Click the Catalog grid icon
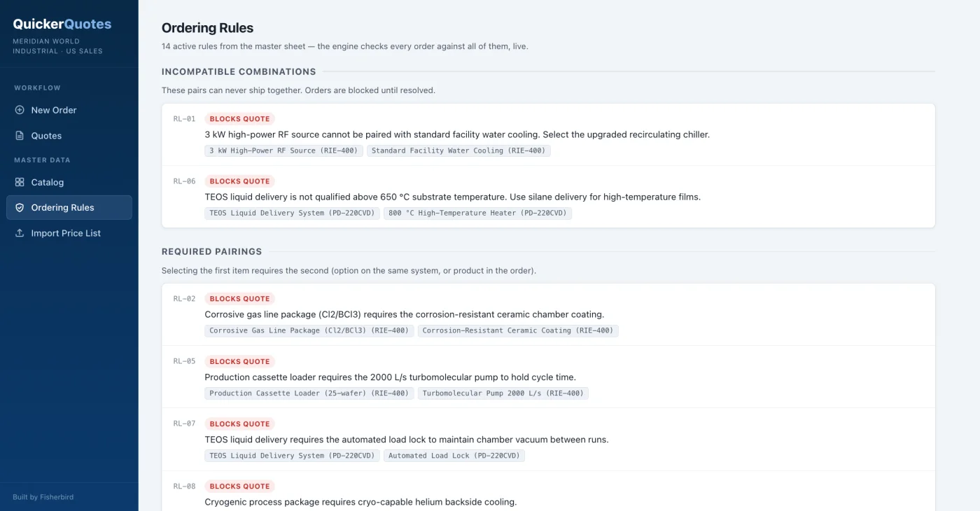Image resolution: width=980 pixels, height=511 pixels. pos(20,182)
